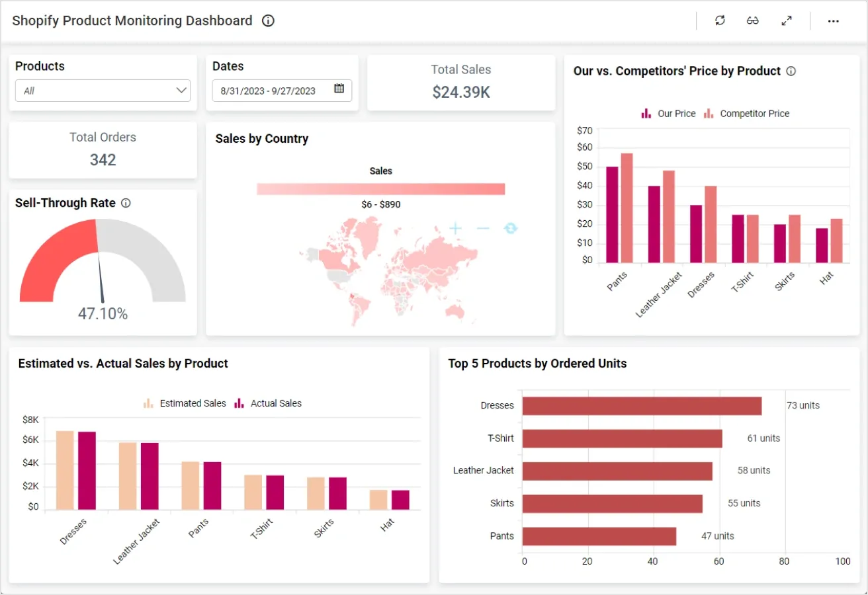Click the info icon on the price comparison chart

(791, 71)
